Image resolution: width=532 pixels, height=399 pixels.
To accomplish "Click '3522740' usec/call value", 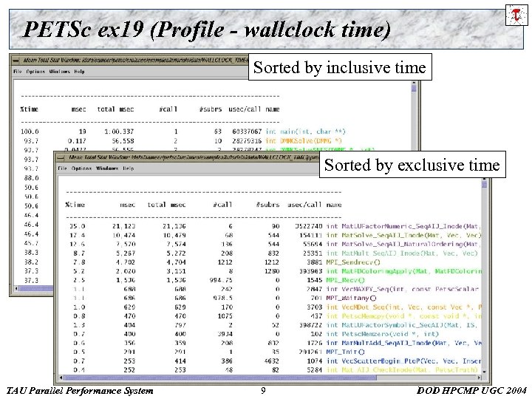I will pos(308,226).
